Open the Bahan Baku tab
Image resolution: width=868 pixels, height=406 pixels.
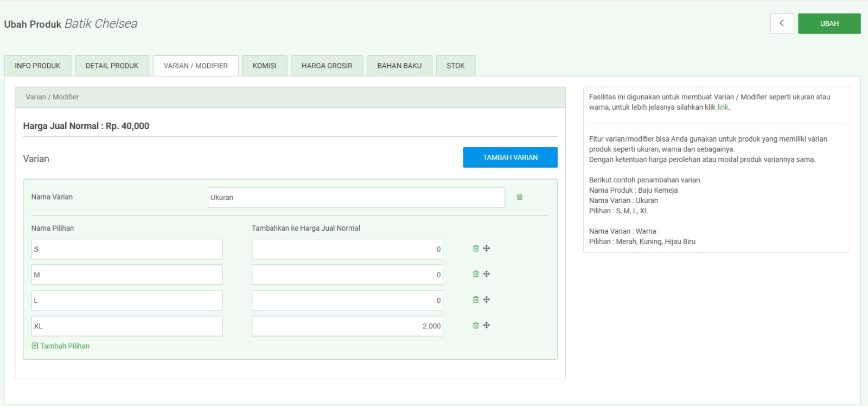[x=399, y=66]
